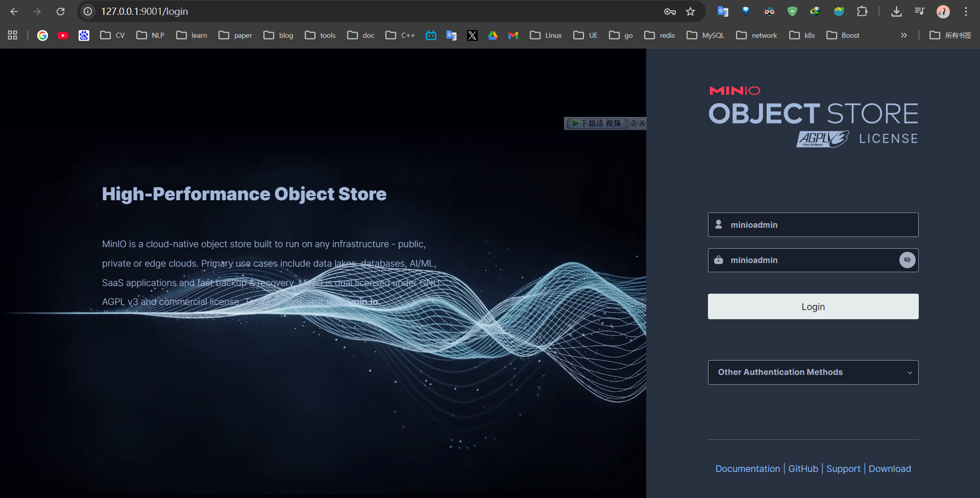Open the GitHub link

coord(803,469)
